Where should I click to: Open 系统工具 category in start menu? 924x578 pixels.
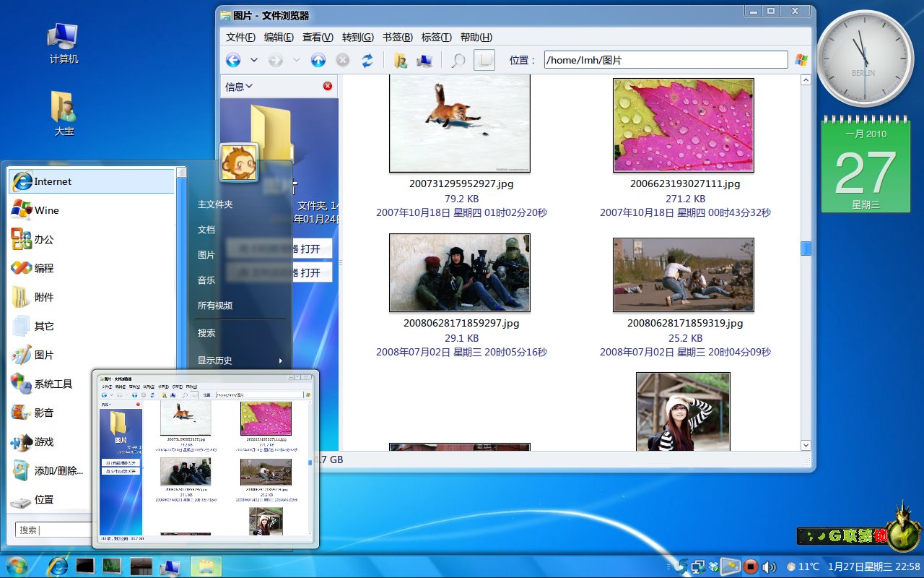coord(52,384)
